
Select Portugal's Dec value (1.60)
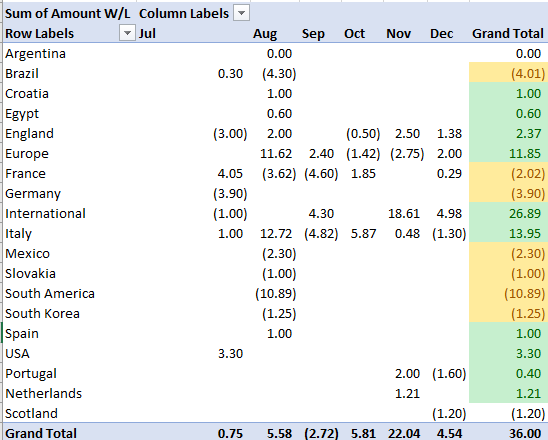pos(449,373)
